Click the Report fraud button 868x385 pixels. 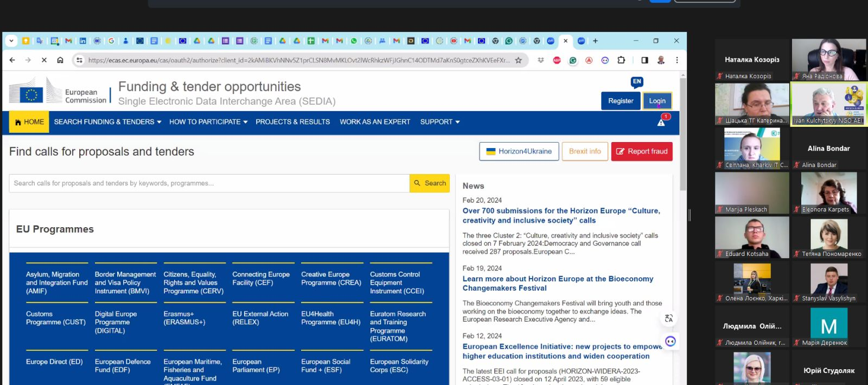pos(642,151)
